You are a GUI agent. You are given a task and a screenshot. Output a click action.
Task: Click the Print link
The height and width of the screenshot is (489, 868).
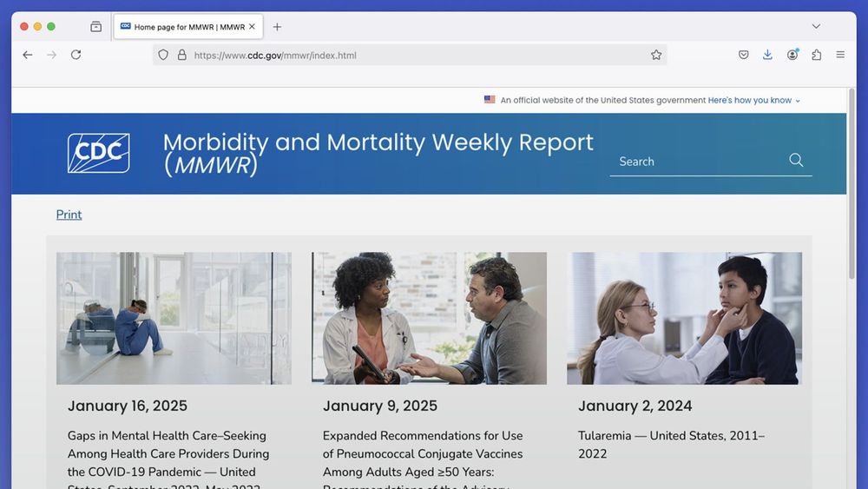[x=69, y=215]
